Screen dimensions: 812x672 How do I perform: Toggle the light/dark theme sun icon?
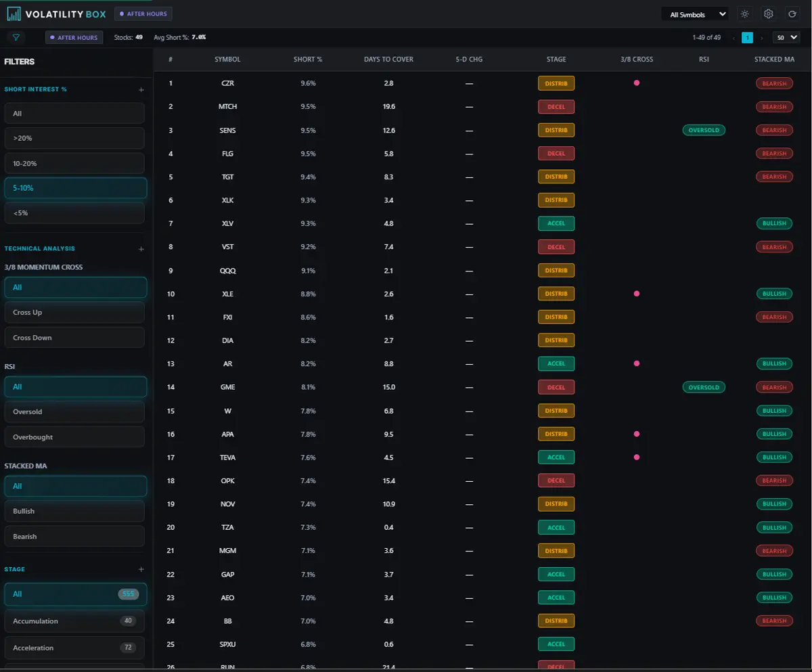tap(745, 14)
